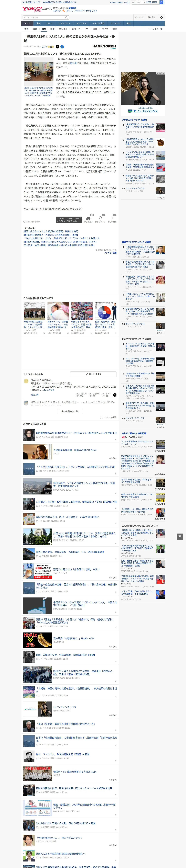Open the 国際 category
This screenshot has height=868, width=186.
[x=44, y=29]
